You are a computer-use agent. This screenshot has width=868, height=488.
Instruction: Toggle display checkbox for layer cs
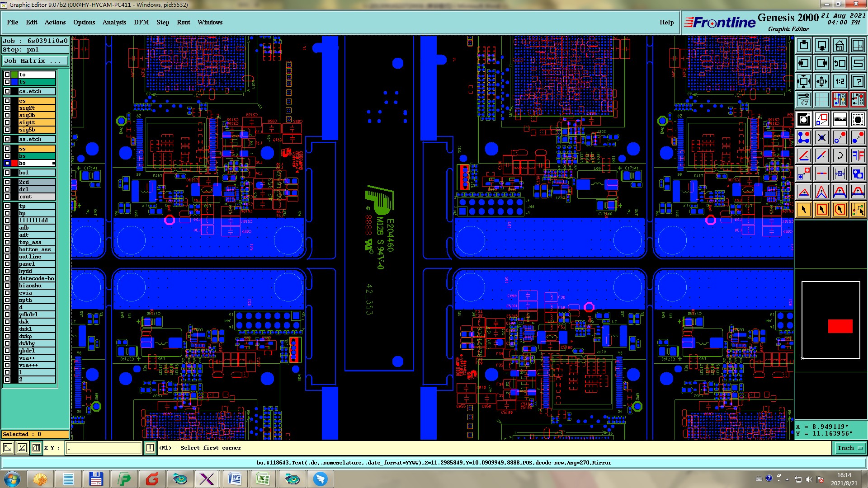[7, 101]
